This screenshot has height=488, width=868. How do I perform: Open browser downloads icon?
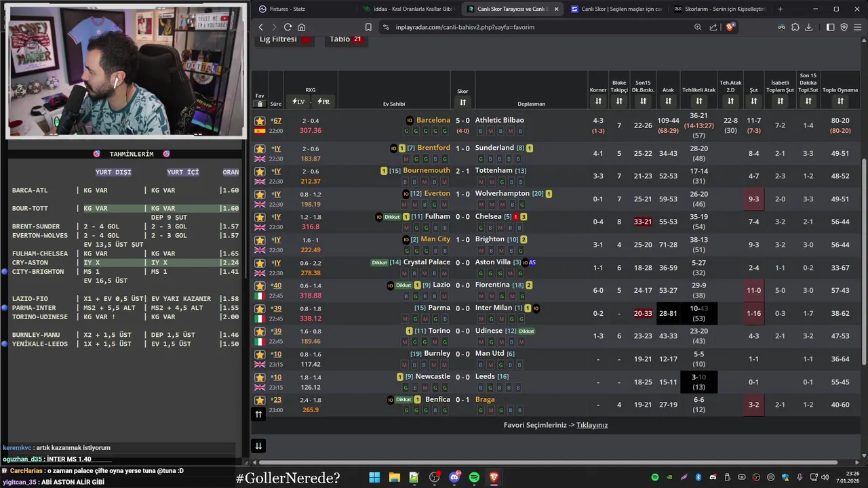pos(808,27)
